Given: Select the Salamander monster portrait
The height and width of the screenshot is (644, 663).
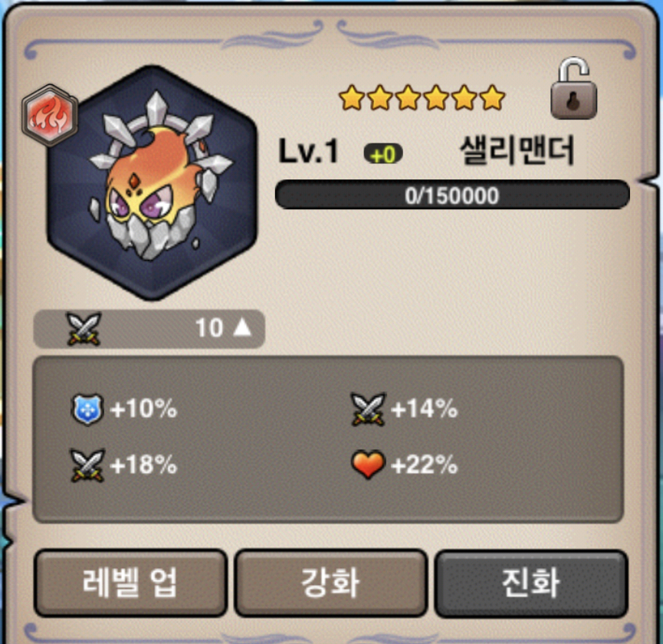Looking at the screenshot, I should pos(152,183).
